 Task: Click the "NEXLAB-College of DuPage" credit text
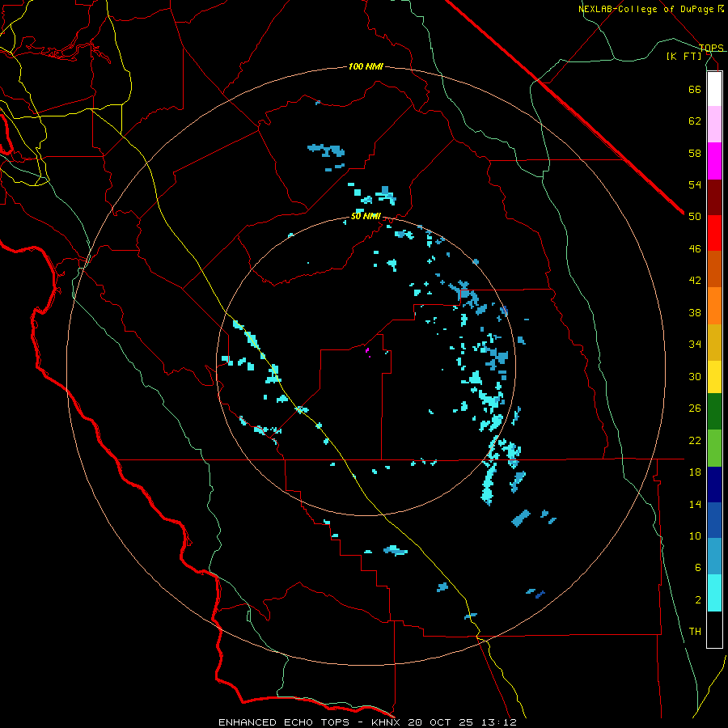coord(645,9)
